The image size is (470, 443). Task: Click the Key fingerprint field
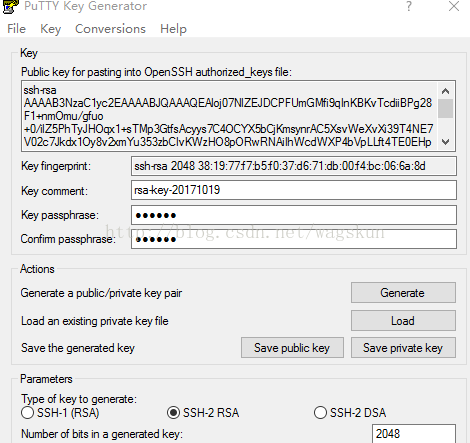(294, 166)
